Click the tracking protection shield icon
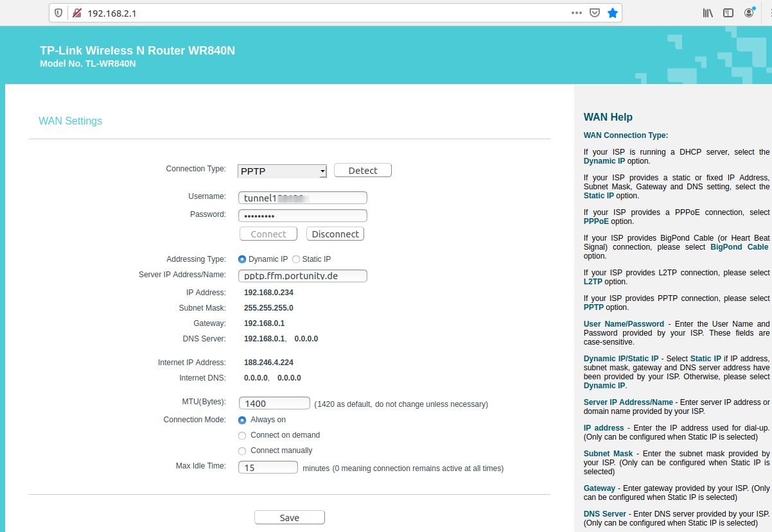772x532 pixels. click(x=58, y=13)
